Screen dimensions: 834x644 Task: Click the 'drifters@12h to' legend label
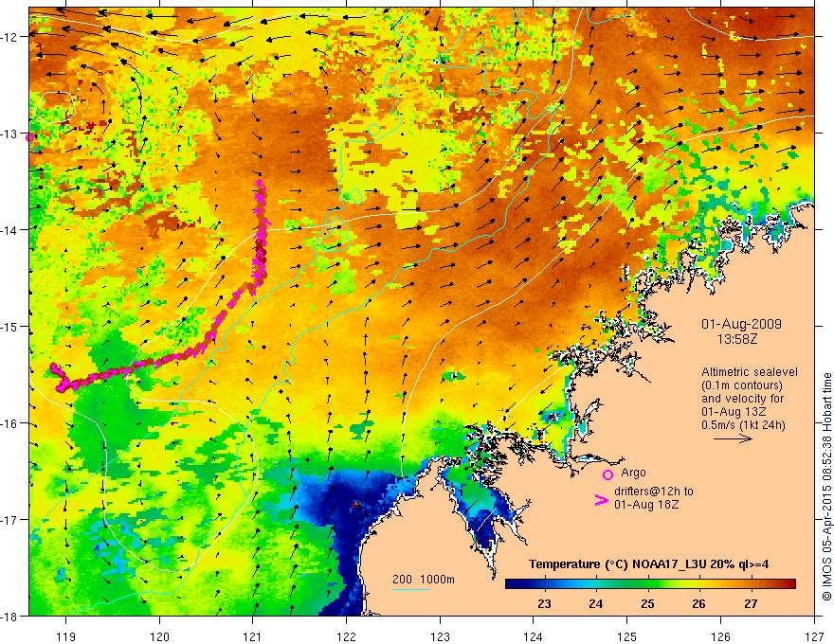(x=654, y=492)
